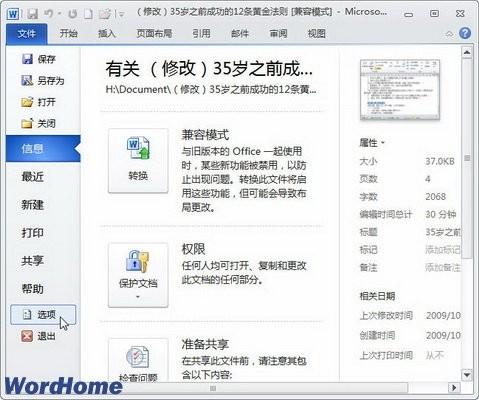The height and width of the screenshot is (400, 479).
Task: Click the New document icon in quick access toolbar
Action: click(88, 14)
